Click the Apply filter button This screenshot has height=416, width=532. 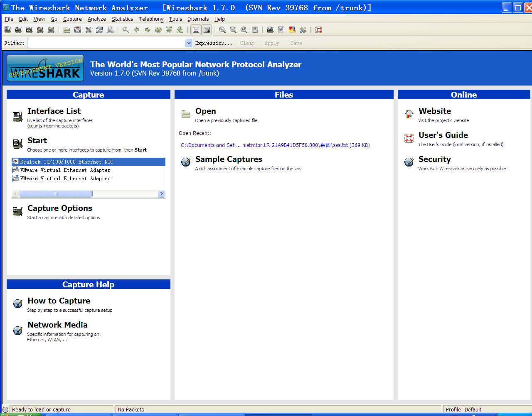[272, 43]
